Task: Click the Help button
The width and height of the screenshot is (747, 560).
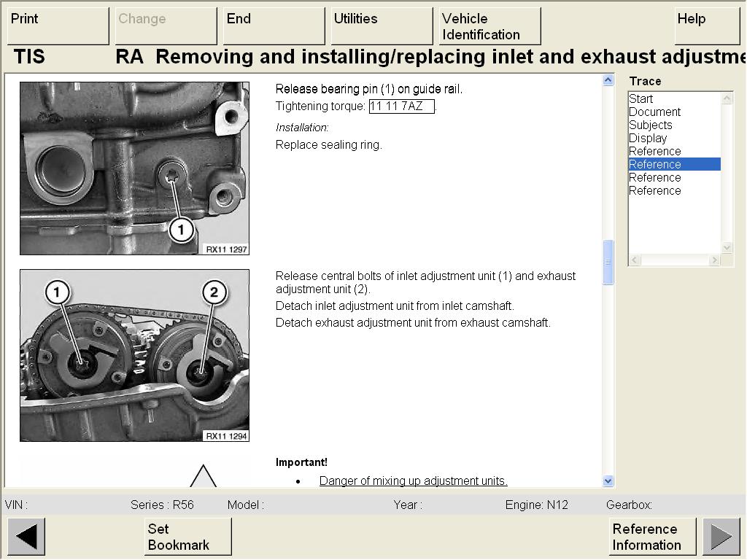Action: [x=707, y=26]
